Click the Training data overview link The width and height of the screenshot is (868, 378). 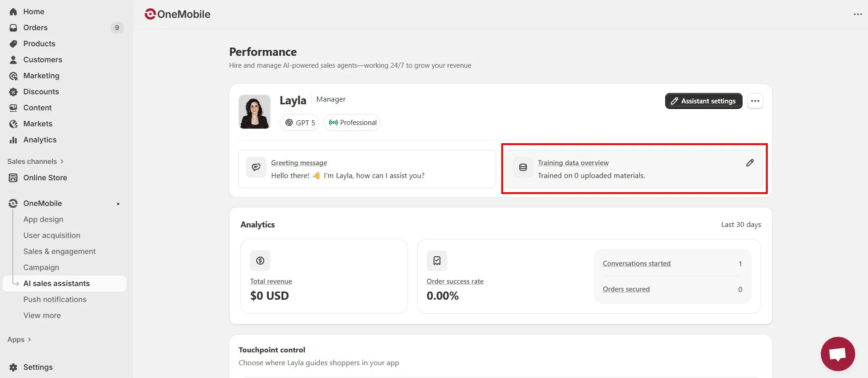point(573,163)
